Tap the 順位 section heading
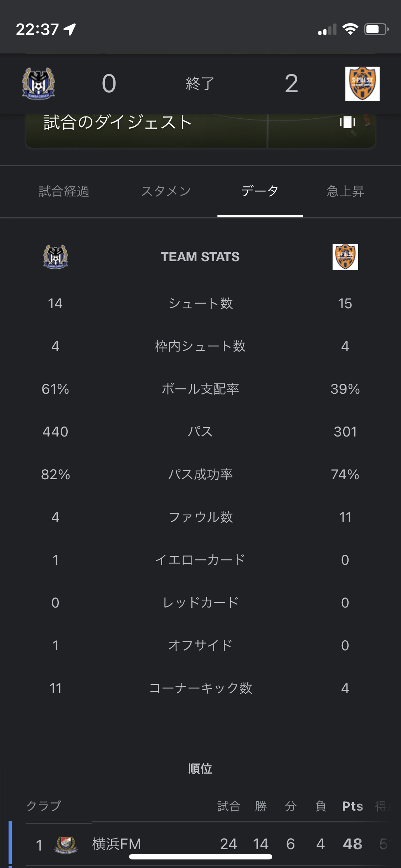Screen dimensions: 401x868 click(x=200, y=769)
